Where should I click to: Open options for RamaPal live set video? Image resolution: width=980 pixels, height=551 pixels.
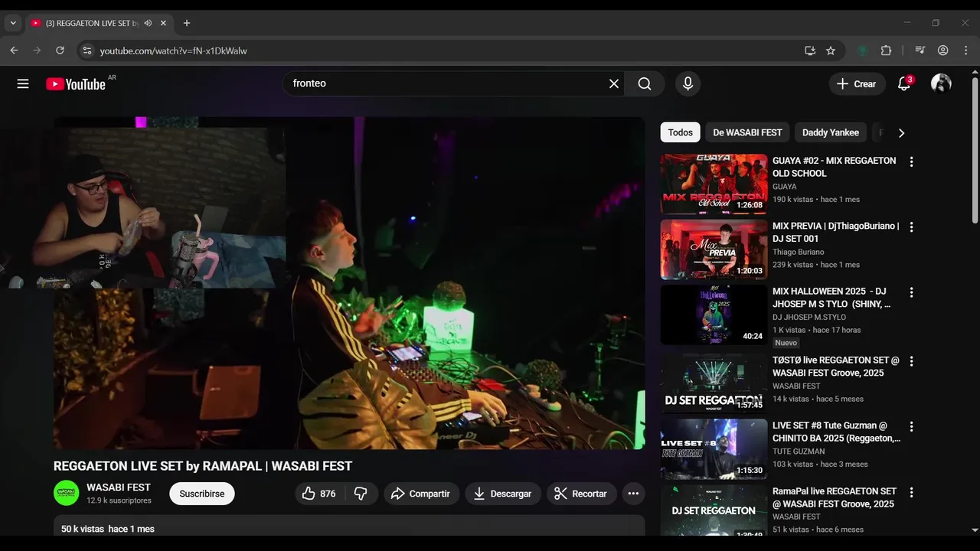(911, 492)
